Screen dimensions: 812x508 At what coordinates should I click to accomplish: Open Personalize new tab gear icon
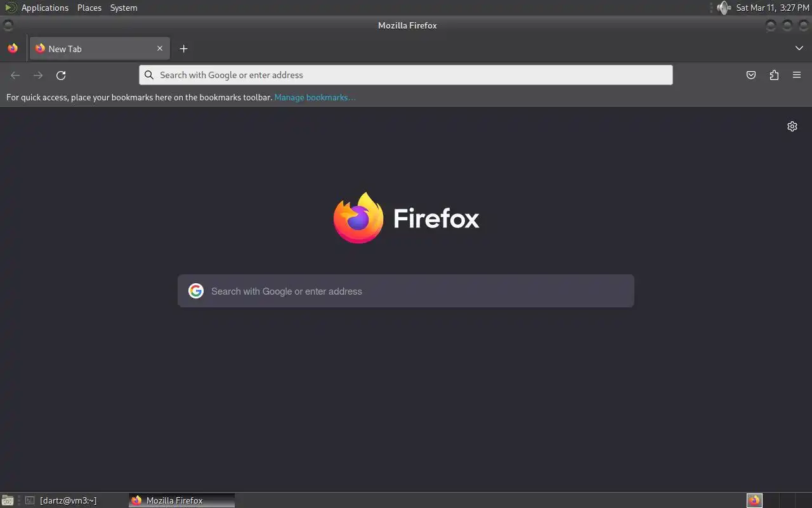click(x=792, y=126)
